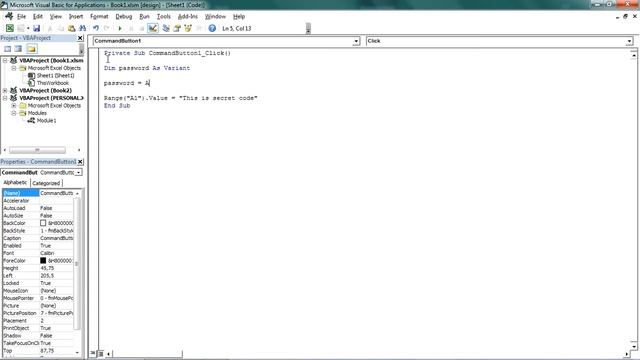Click the Insert UserForm toolbar icon
This screenshot has height=360, width=640.
[20, 28]
